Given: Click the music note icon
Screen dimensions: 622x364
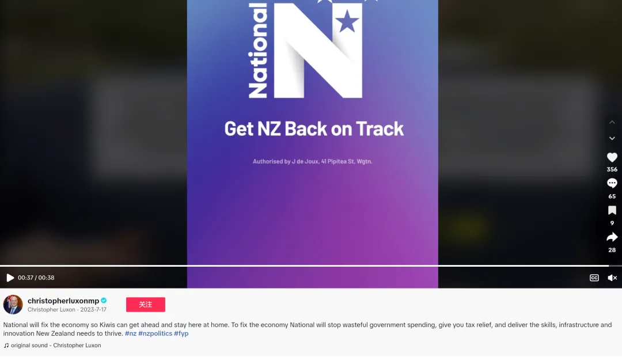Looking at the screenshot, I should [x=6, y=346].
